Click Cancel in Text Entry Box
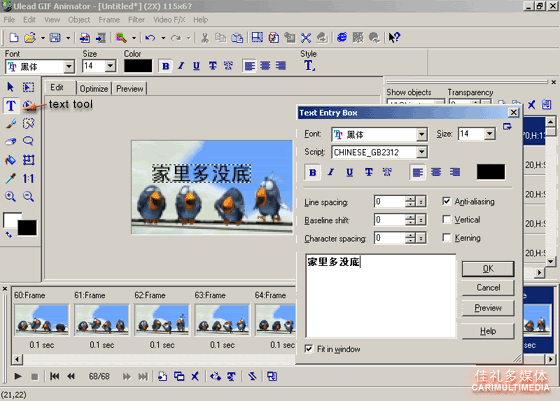The image size is (560, 401). tap(488, 288)
